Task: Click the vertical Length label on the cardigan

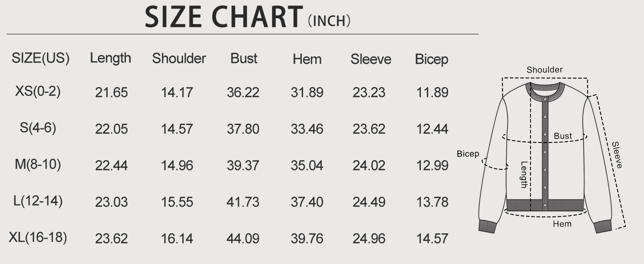Action: (x=524, y=175)
